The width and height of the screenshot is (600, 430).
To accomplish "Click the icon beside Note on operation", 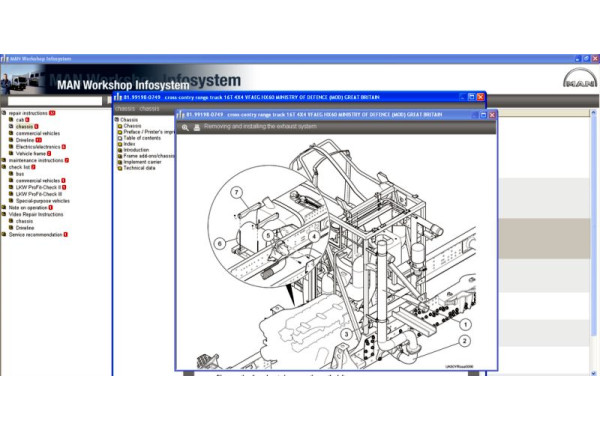I will click(x=4, y=207).
